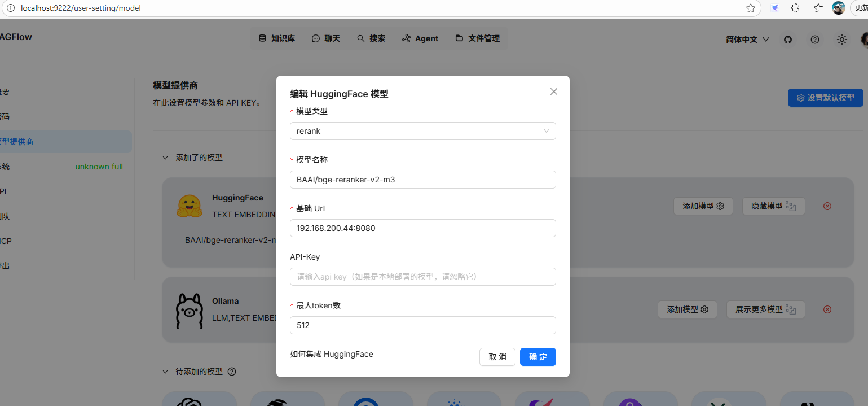Open the 如何集成 HuggingFace link

(332, 354)
